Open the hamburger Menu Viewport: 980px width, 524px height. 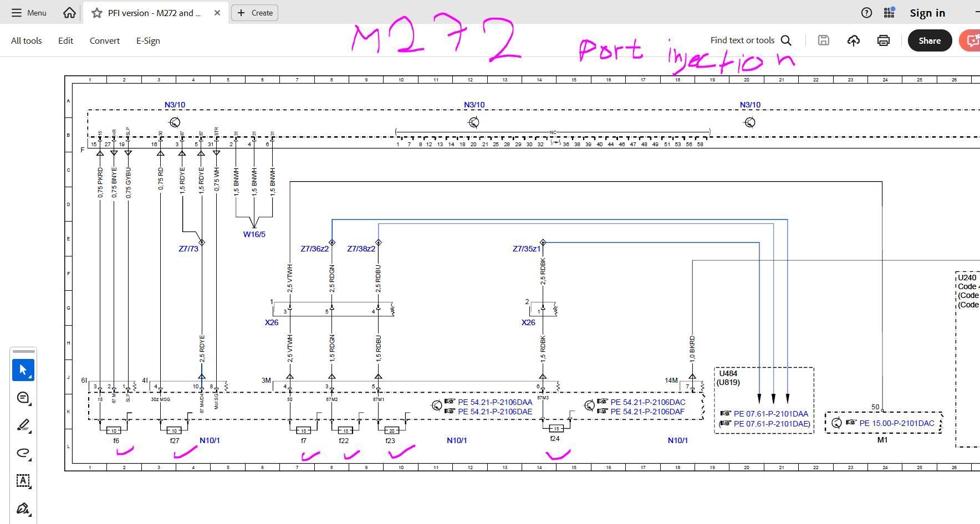(x=29, y=13)
